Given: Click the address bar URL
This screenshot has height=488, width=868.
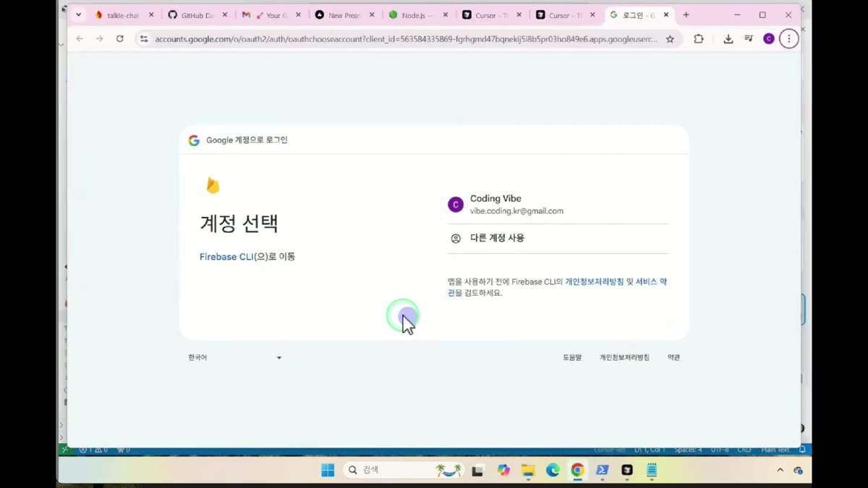Looking at the screenshot, I should coord(406,39).
